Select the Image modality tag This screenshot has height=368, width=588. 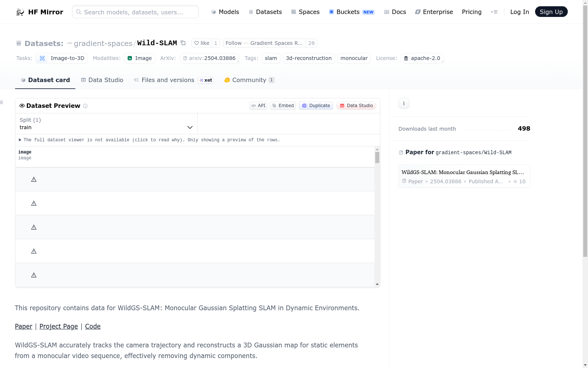point(139,58)
